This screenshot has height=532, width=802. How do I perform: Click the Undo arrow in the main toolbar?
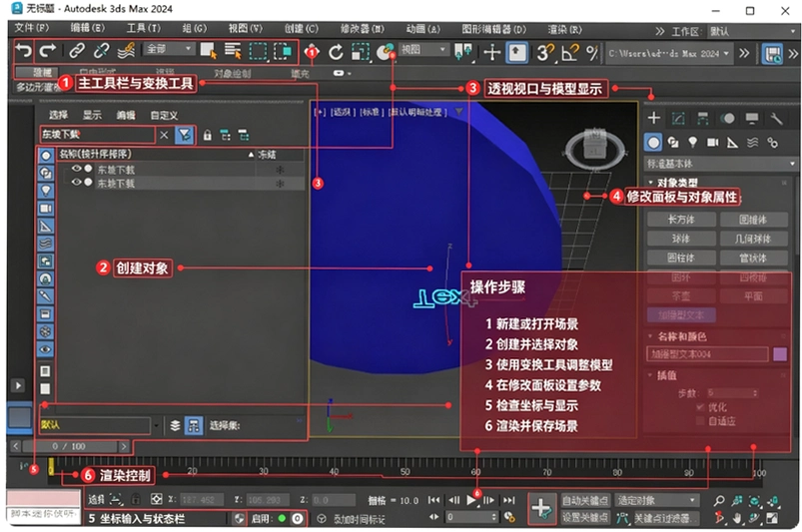[x=24, y=51]
